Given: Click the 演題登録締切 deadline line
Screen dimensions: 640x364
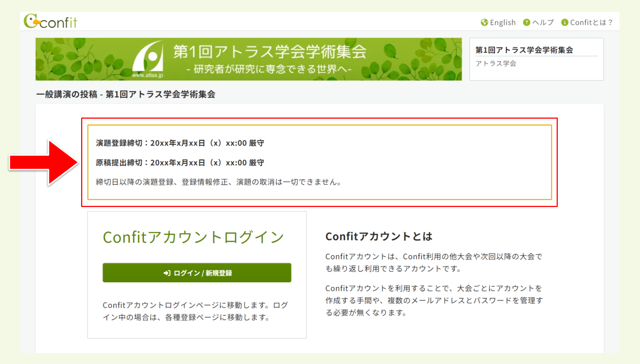Looking at the screenshot, I should pos(178,143).
